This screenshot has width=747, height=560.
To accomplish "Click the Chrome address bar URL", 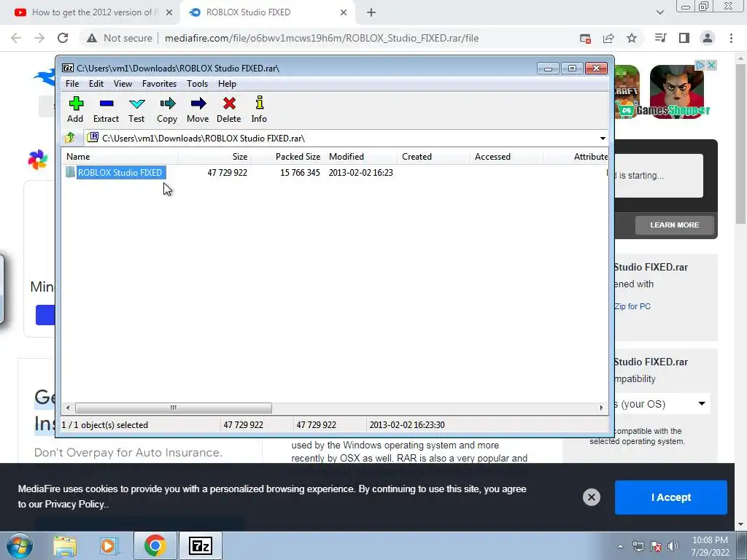I will pos(322,38).
